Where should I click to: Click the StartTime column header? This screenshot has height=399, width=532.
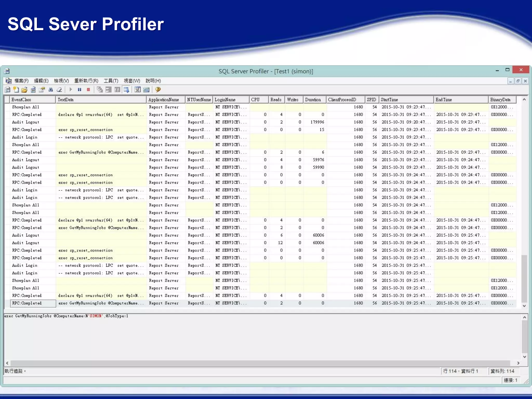click(406, 100)
